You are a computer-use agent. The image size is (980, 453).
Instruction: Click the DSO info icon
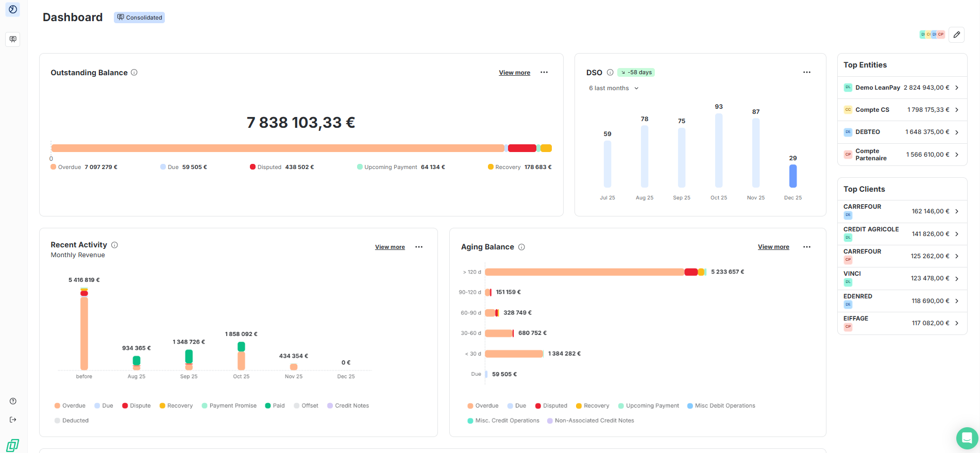click(610, 72)
